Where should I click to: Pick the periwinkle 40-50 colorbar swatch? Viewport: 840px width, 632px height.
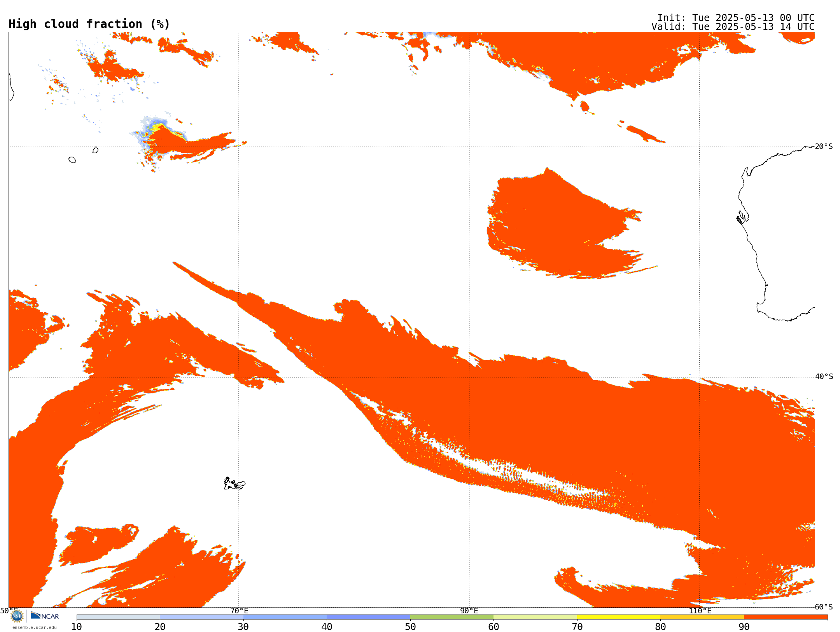point(368,617)
